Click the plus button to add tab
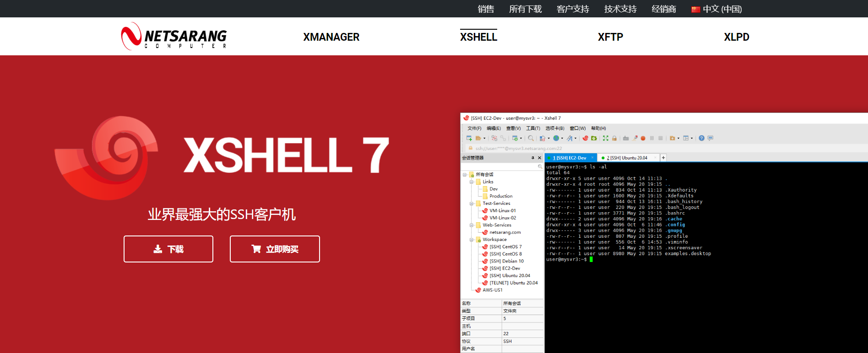 tap(663, 158)
